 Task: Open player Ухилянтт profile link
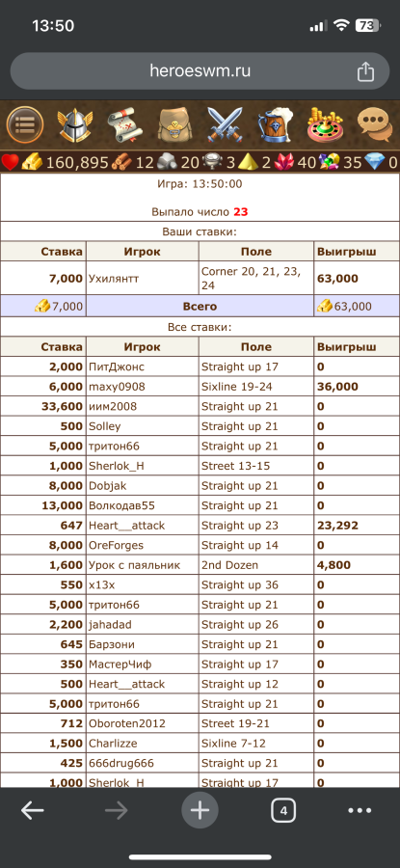(114, 279)
